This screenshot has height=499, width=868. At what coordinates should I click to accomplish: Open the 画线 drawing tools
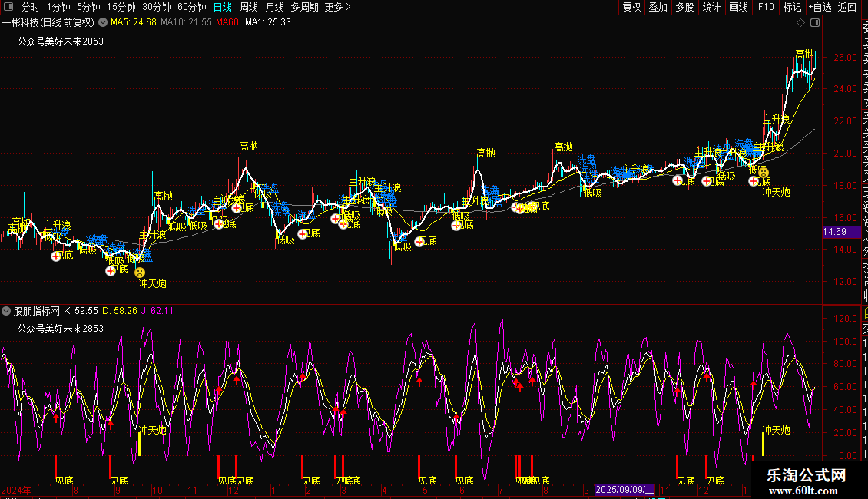[738, 7]
